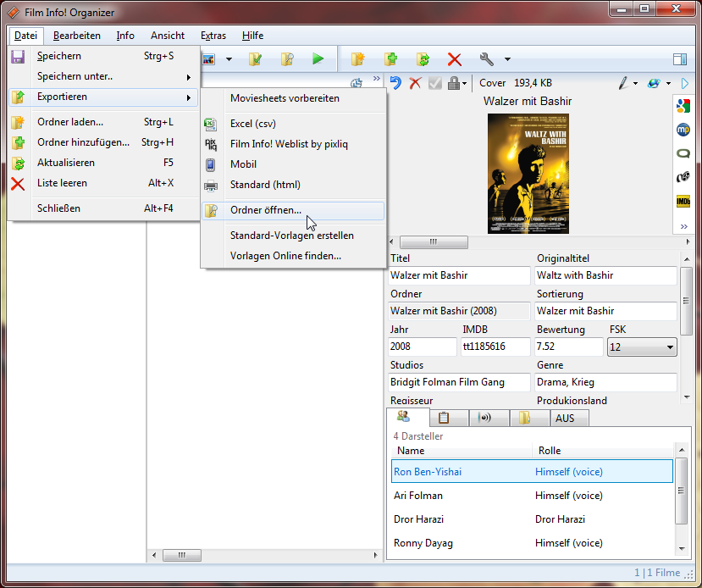Click 'Ordner öffnen...' in export submenu
This screenshot has height=588, width=702.
(x=293, y=210)
